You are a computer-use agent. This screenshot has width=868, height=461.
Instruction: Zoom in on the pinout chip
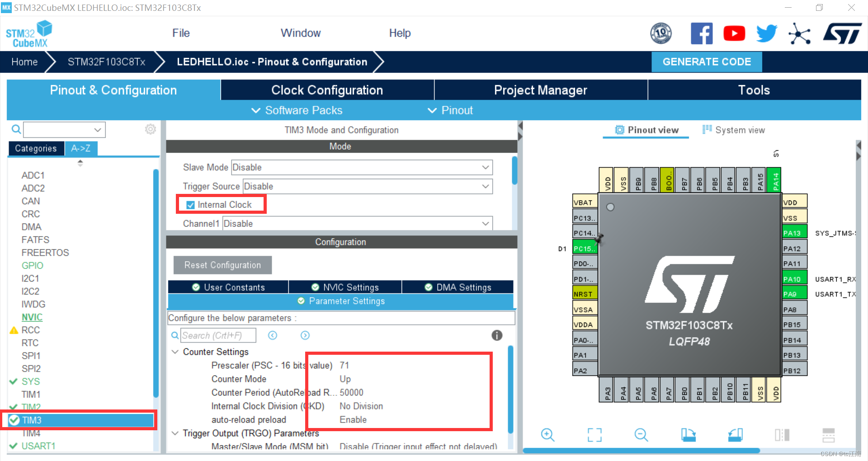coord(547,435)
